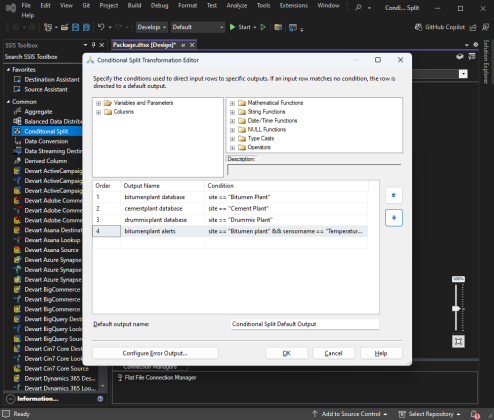Image resolution: width=494 pixels, height=420 pixels.
Task: Click the Default output name field
Action: [x=305, y=324]
